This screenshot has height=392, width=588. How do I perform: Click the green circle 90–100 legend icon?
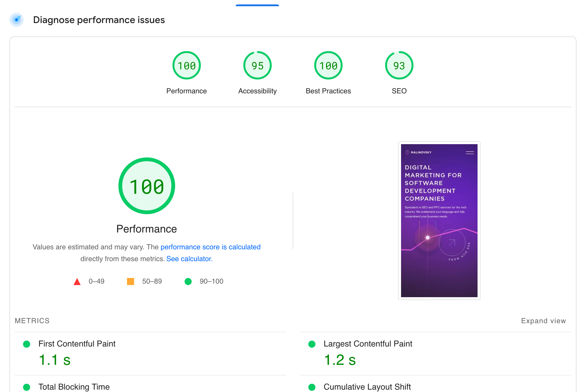click(x=188, y=282)
